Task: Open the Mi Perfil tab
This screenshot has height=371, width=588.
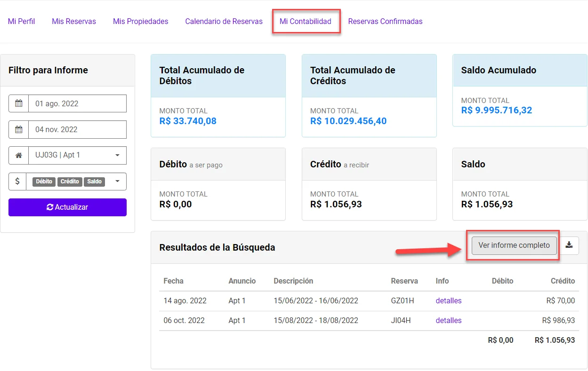Action: tap(21, 21)
